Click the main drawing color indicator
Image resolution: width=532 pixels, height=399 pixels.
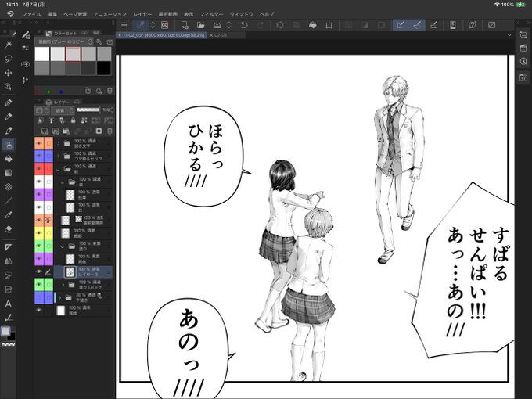[5, 331]
